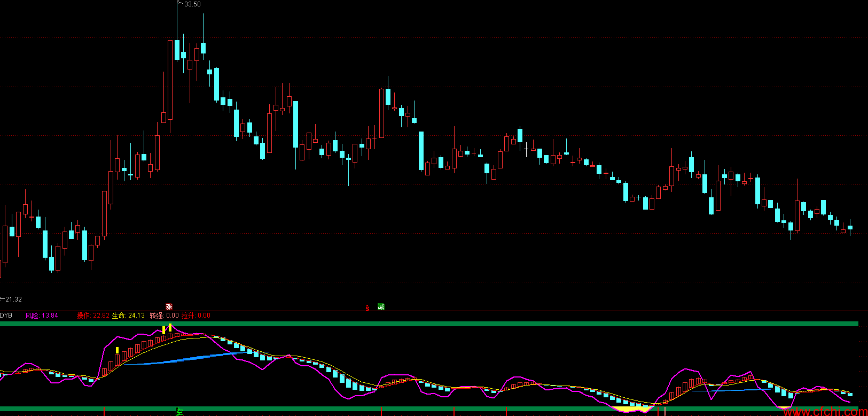
Task: Click the green 减 marker icon
Action: [381, 307]
